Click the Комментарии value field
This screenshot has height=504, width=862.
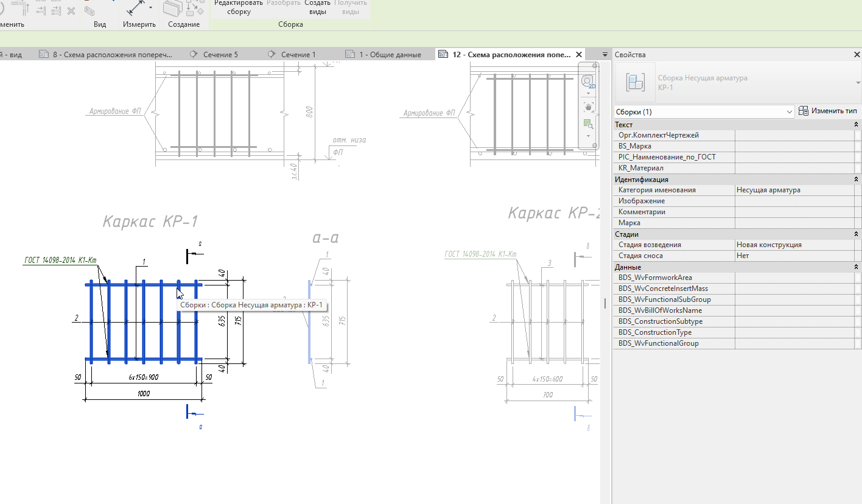coord(794,212)
